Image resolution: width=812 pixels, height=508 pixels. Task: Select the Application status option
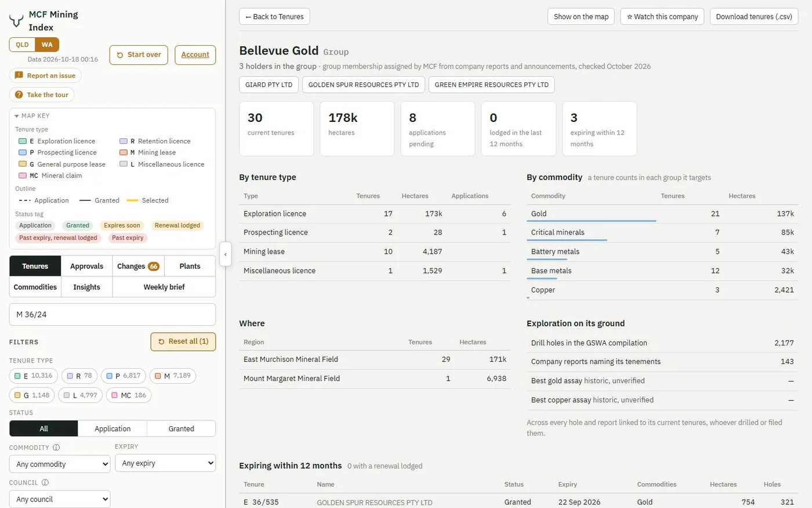(x=113, y=428)
